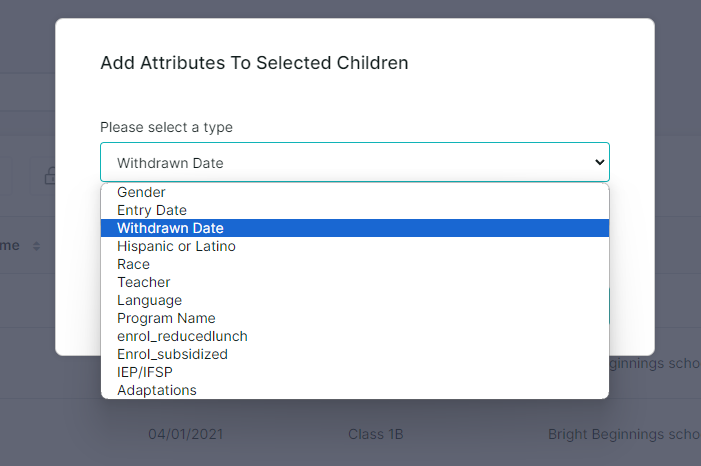Image resolution: width=701 pixels, height=466 pixels.
Task: Pick the Enrol_subsidized attribute
Action: coord(172,354)
